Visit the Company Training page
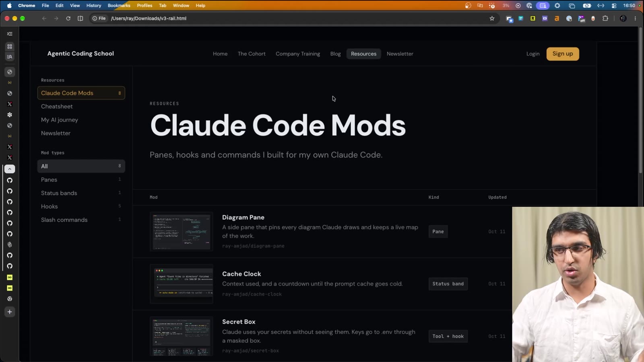Screen dimensions: 644x362 coord(298,54)
